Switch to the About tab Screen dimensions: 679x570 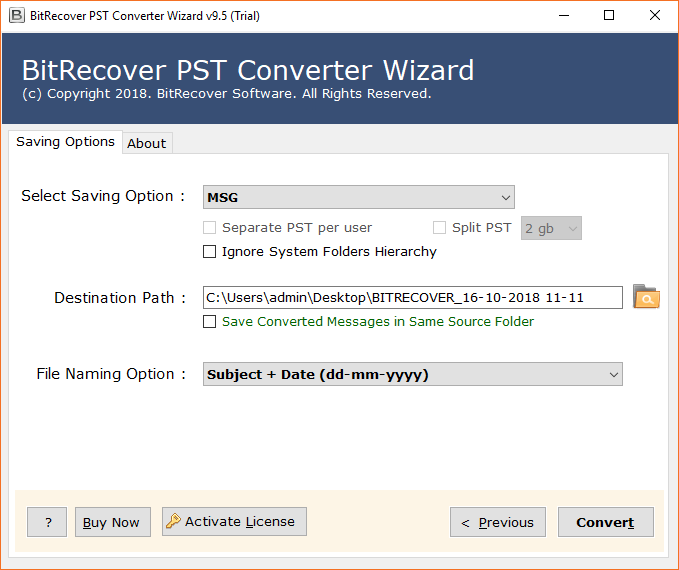[147, 143]
